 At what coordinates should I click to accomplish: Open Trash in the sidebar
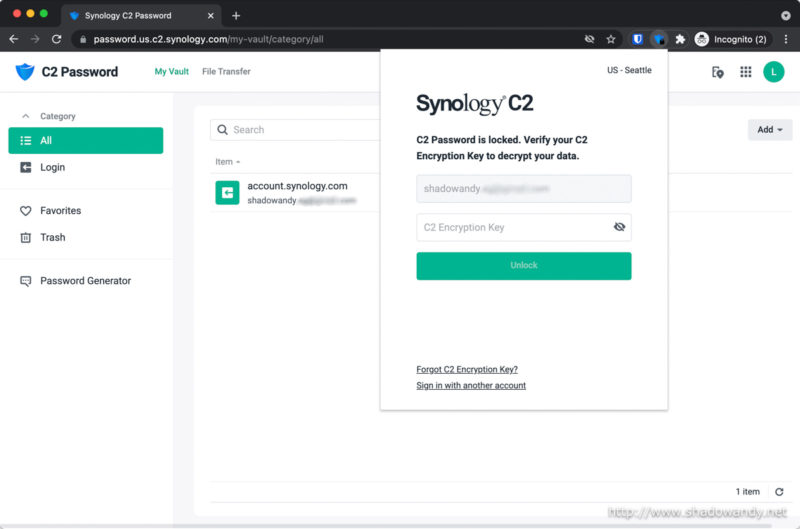[x=86, y=237]
